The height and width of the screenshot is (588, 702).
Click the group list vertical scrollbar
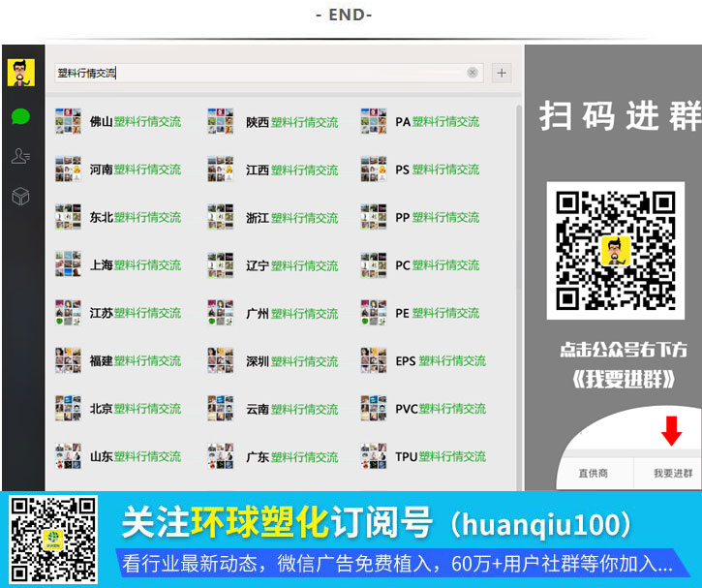519,297
